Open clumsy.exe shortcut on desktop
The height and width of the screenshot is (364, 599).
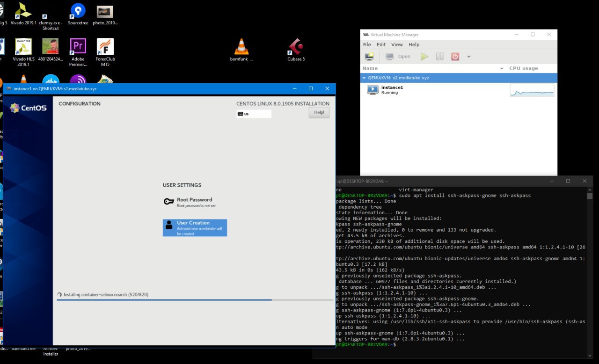[x=51, y=22]
